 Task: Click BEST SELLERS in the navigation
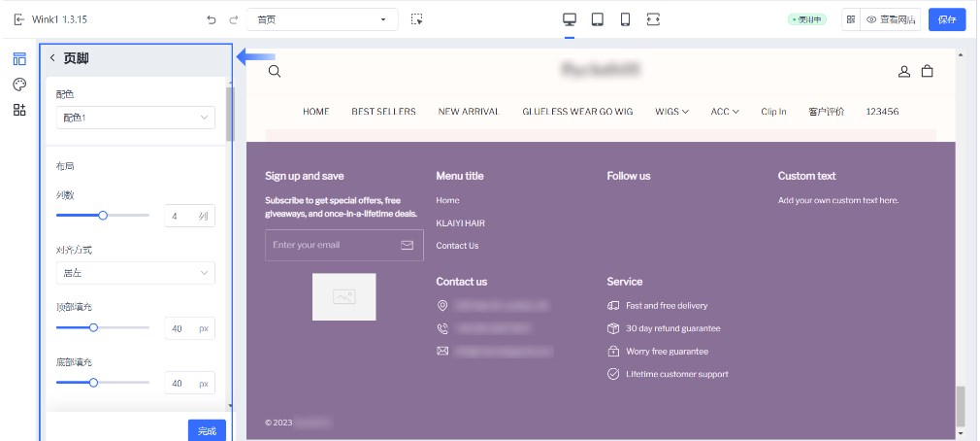click(383, 112)
